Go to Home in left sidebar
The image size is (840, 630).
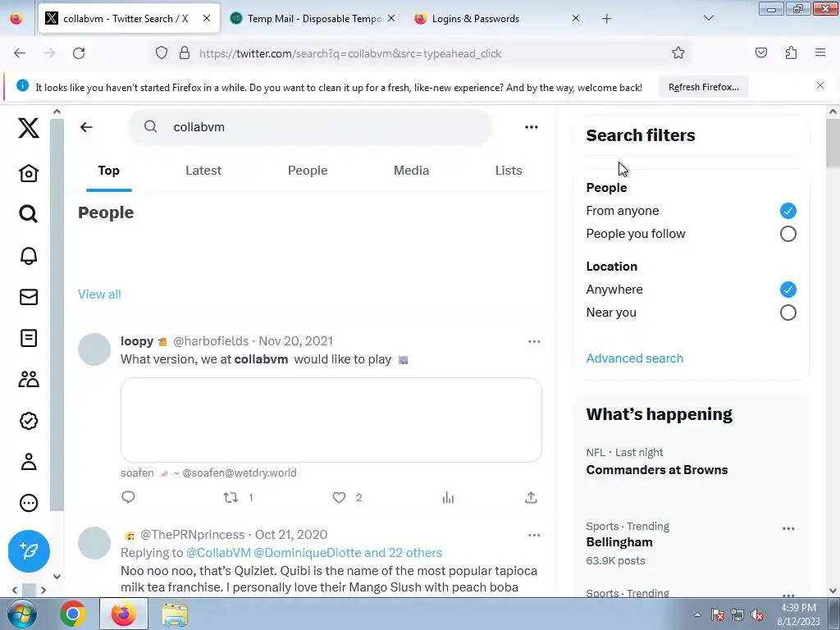(x=29, y=173)
